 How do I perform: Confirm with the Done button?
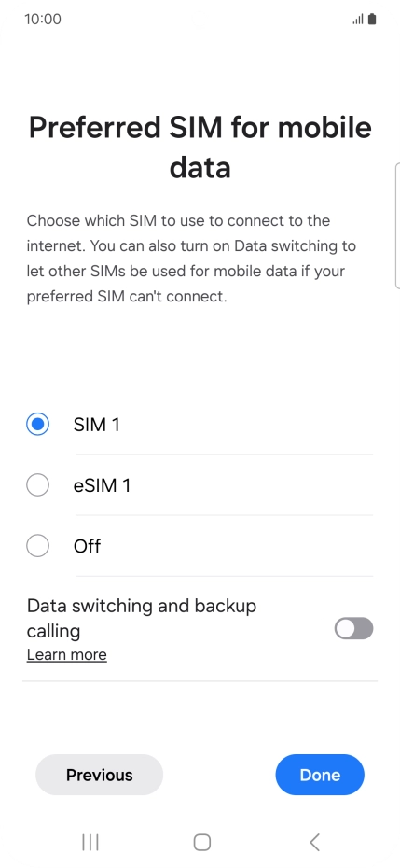pos(320,775)
